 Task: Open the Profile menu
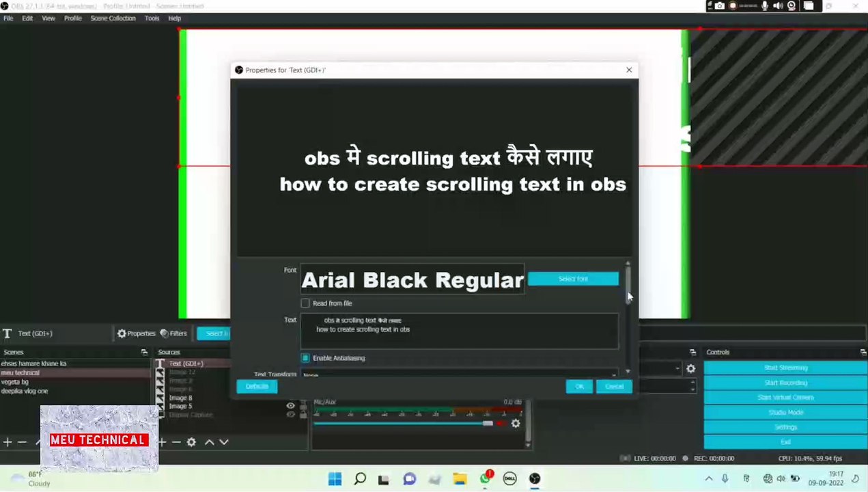[73, 18]
